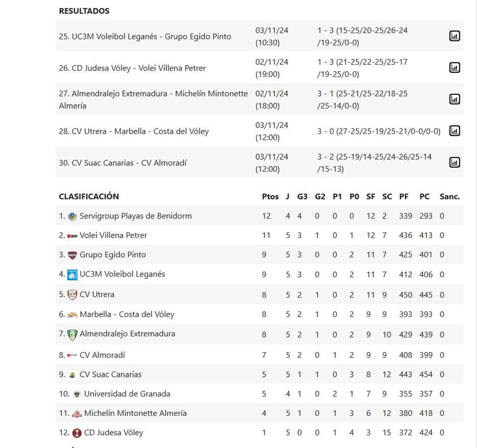This screenshot has height=448, width=477.
Task: Click the Servigroup Playas de Benidorm club logo
Action: coord(72,216)
